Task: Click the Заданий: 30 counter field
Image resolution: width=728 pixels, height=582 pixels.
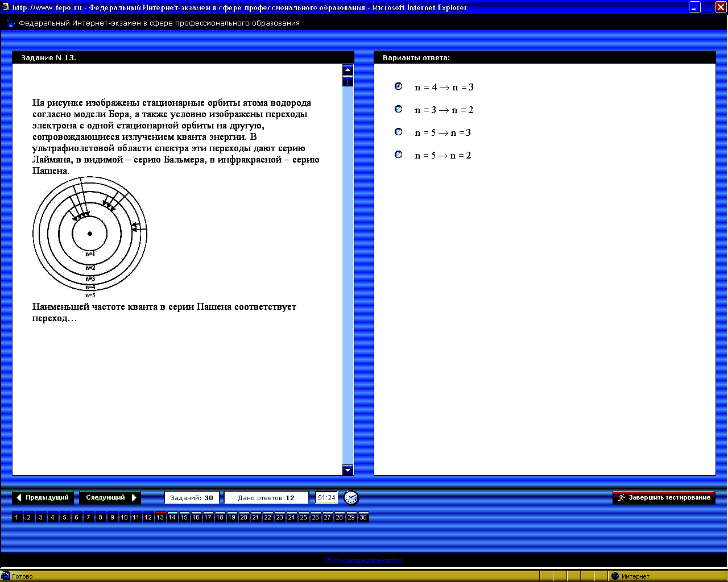Action: (x=192, y=497)
